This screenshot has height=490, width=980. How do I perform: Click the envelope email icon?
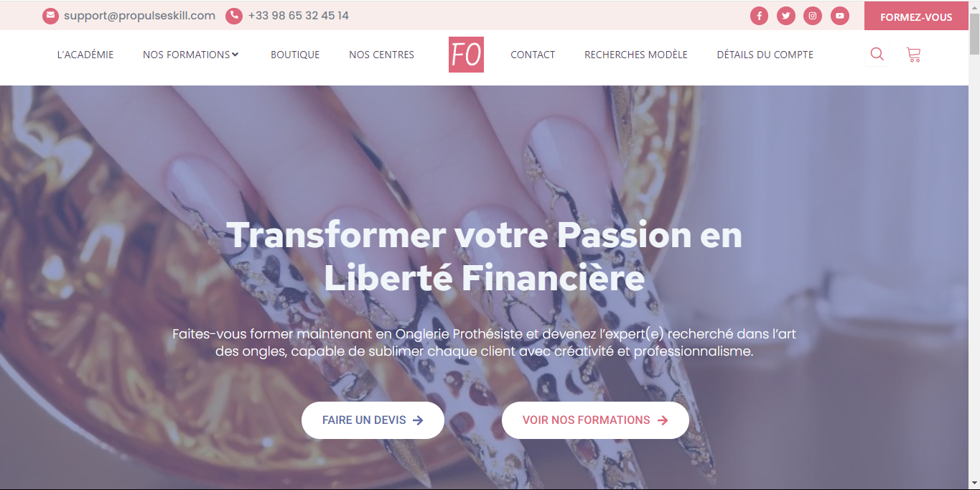[50, 16]
